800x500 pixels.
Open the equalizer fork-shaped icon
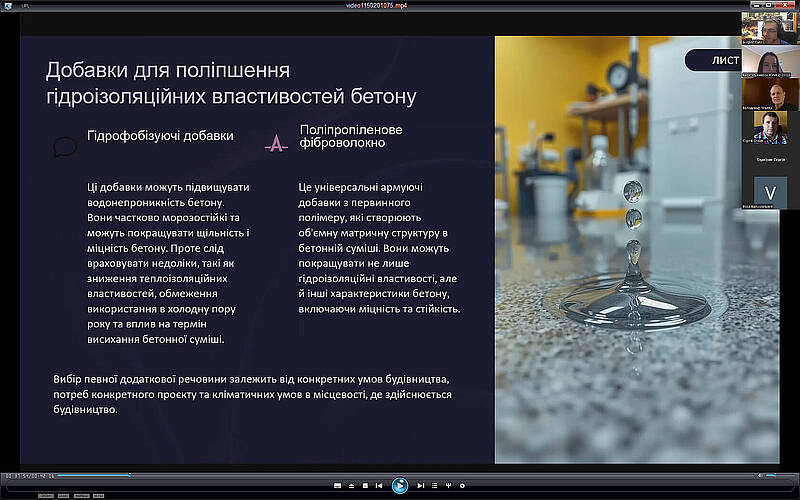[x=448, y=486]
